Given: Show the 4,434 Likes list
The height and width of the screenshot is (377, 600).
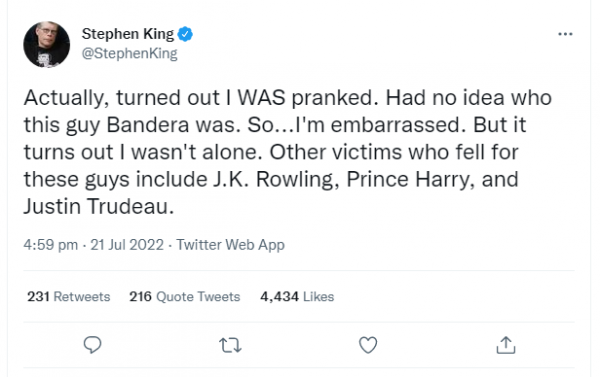Looking at the screenshot, I should (297, 297).
